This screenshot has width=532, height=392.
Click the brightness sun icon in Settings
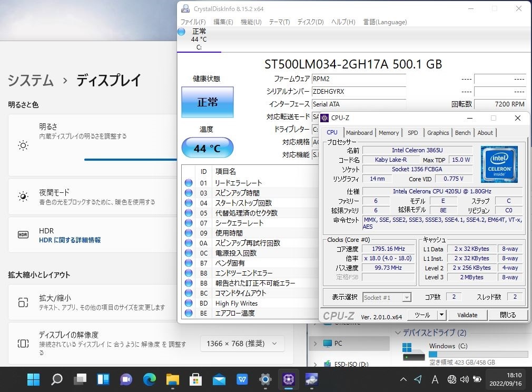[x=23, y=145]
